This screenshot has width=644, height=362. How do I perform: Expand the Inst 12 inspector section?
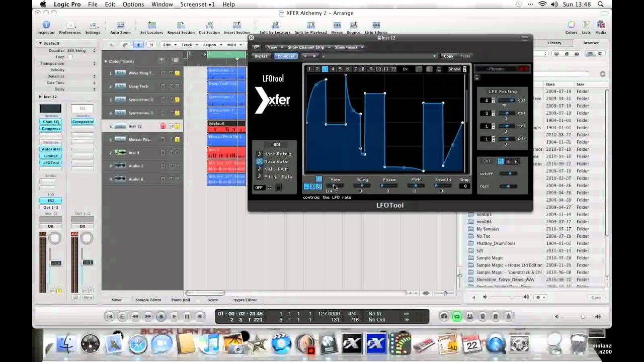41,97
